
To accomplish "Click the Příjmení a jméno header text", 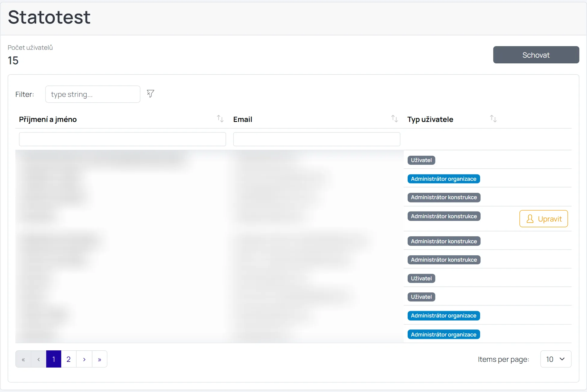I will click(48, 119).
